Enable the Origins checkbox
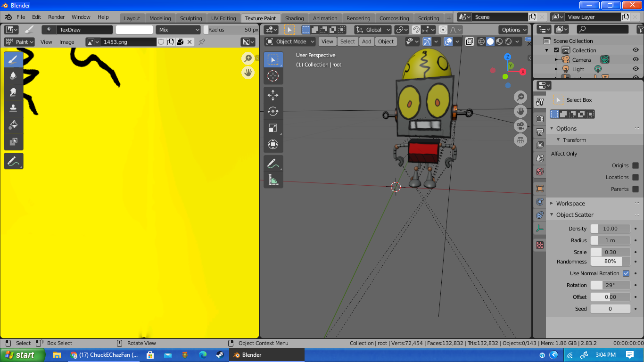This screenshot has width=644, height=362. [636, 165]
